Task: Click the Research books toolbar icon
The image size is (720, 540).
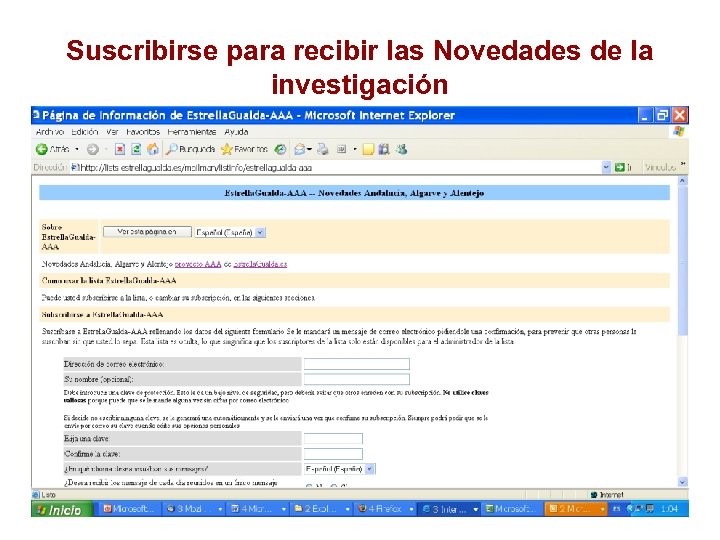Action: coord(384,149)
